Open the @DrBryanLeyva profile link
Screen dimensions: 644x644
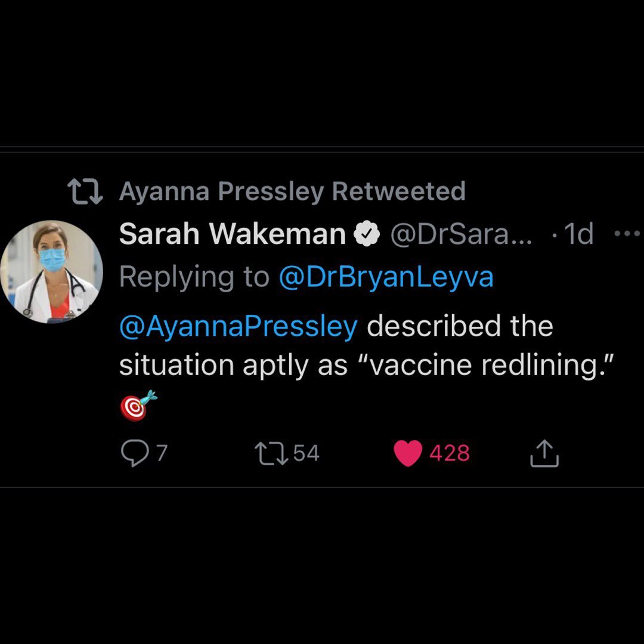[x=386, y=277]
